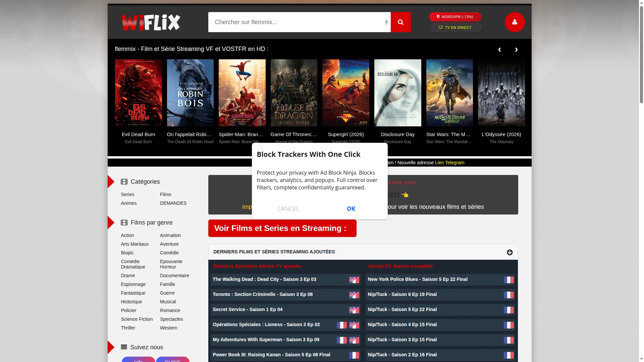The width and height of the screenshot is (644, 362).
Task: Browse the Documentaire genre
Action: pyautogui.click(x=174, y=276)
